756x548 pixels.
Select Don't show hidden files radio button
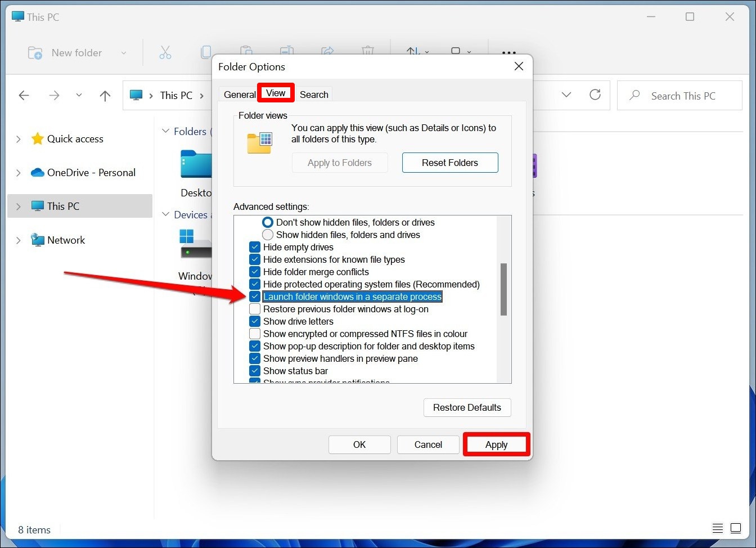pyautogui.click(x=268, y=222)
